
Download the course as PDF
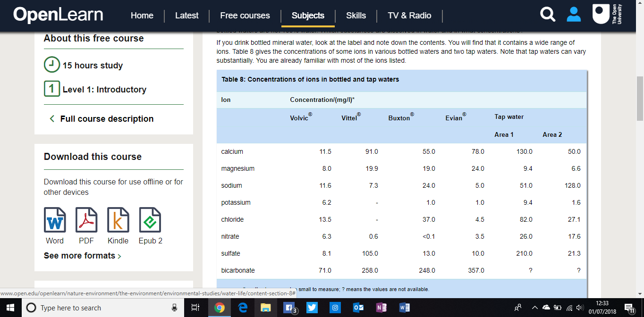tap(86, 220)
